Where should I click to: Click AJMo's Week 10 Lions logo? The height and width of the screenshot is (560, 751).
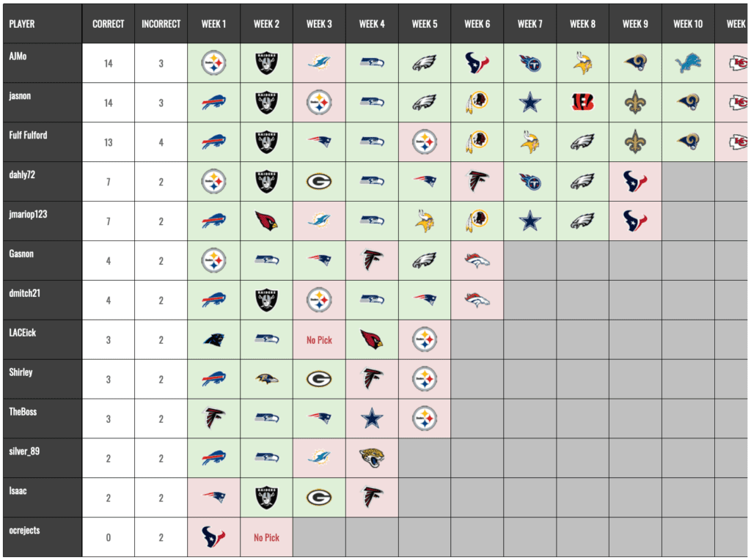[688, 63]
